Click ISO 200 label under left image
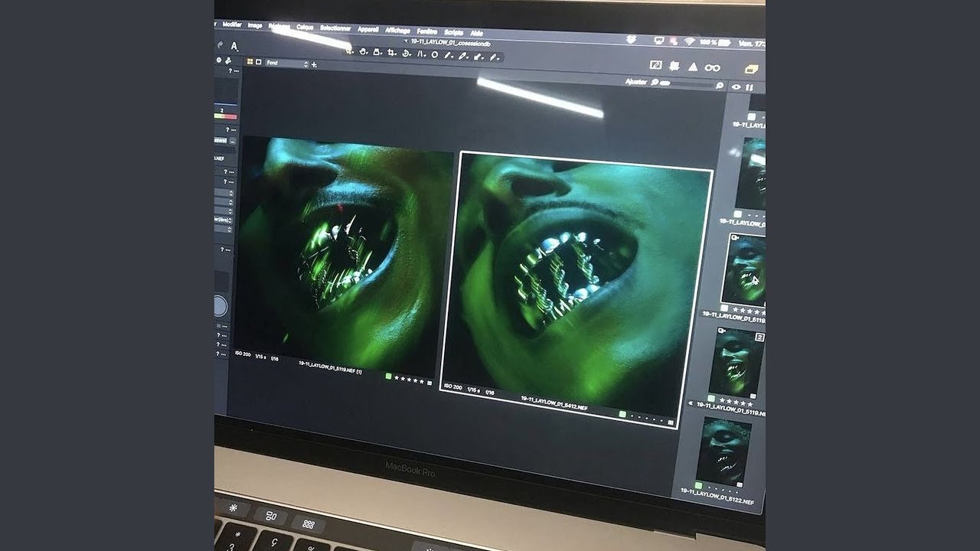 (243, 354)
